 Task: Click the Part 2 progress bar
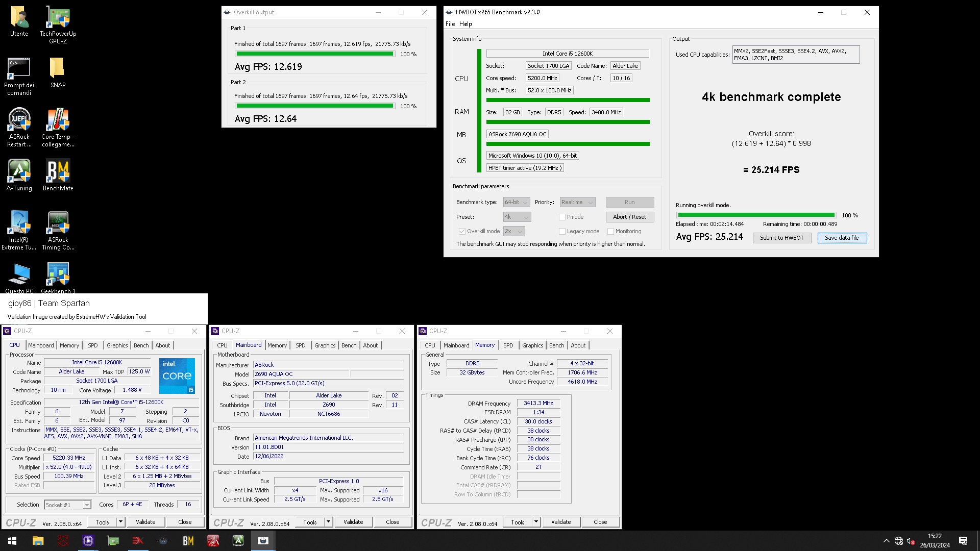click(315, 106)
